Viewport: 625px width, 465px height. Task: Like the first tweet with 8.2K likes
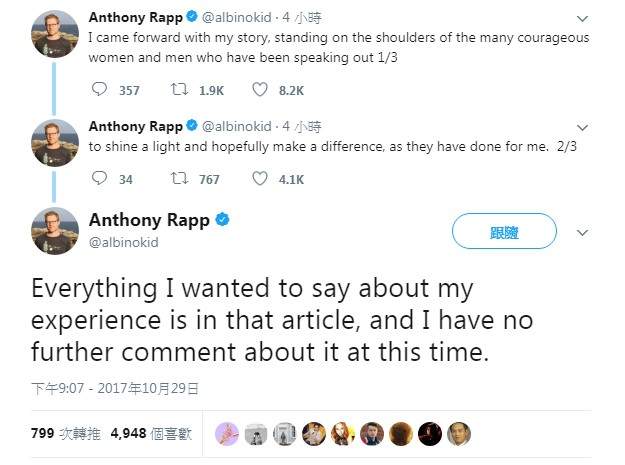coord(260,89)
